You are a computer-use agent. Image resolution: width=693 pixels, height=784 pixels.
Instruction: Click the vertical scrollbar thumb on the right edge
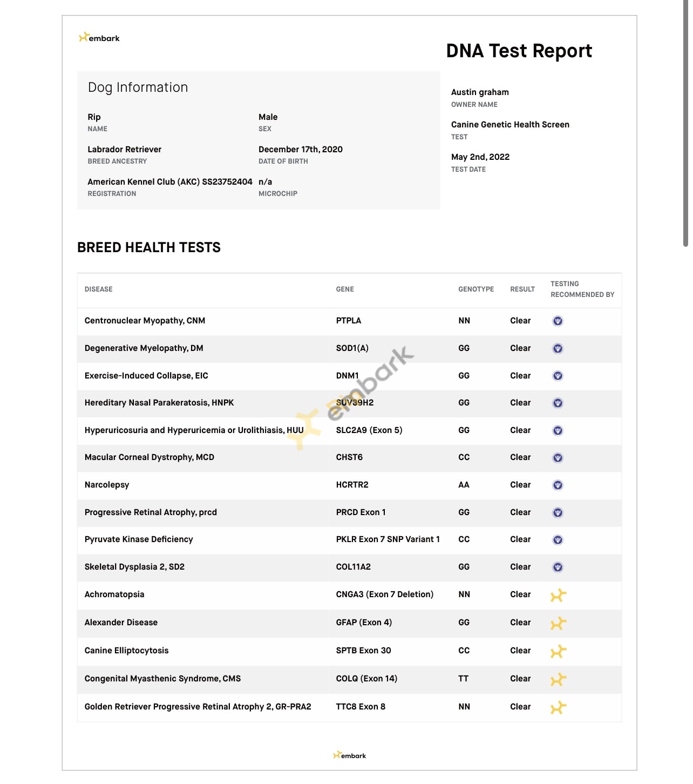point(685,123)
